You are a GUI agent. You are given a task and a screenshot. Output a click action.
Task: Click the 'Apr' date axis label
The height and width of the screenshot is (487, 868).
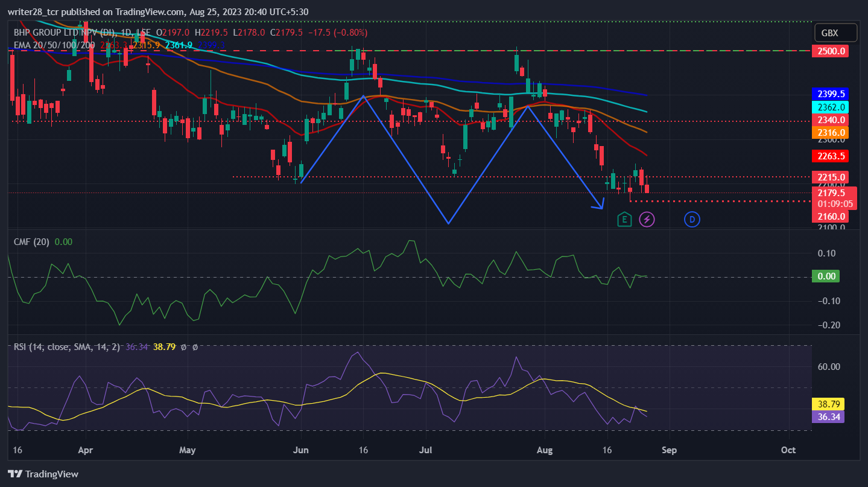click(86, 450)
